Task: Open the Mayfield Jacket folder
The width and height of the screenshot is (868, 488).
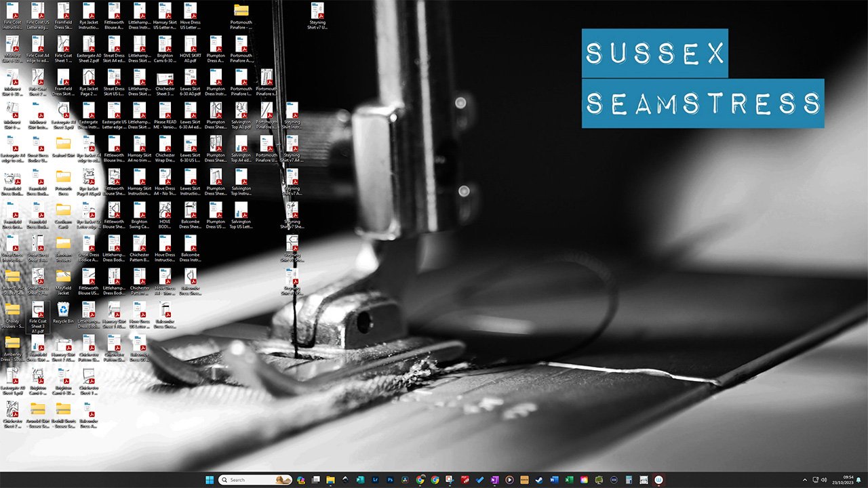Action: point(63,283)
